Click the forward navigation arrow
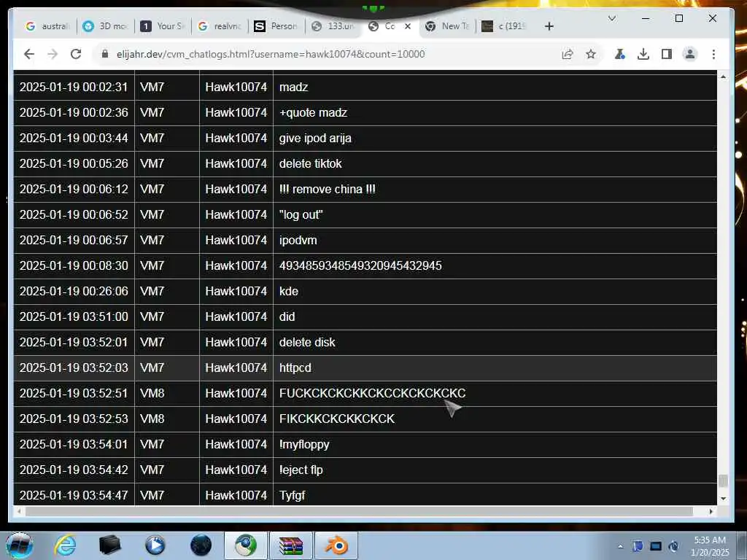The height and width of the screenshot is (560, 747). pos(53,54)
